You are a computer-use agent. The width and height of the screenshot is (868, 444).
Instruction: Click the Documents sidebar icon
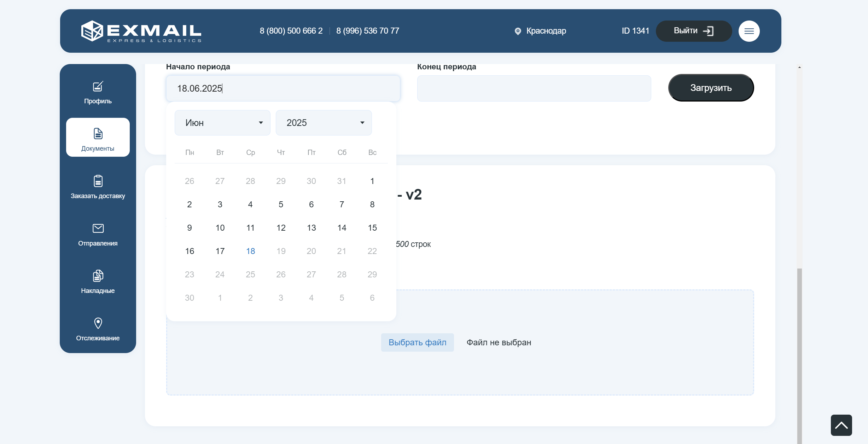click(x=98, y=134)
